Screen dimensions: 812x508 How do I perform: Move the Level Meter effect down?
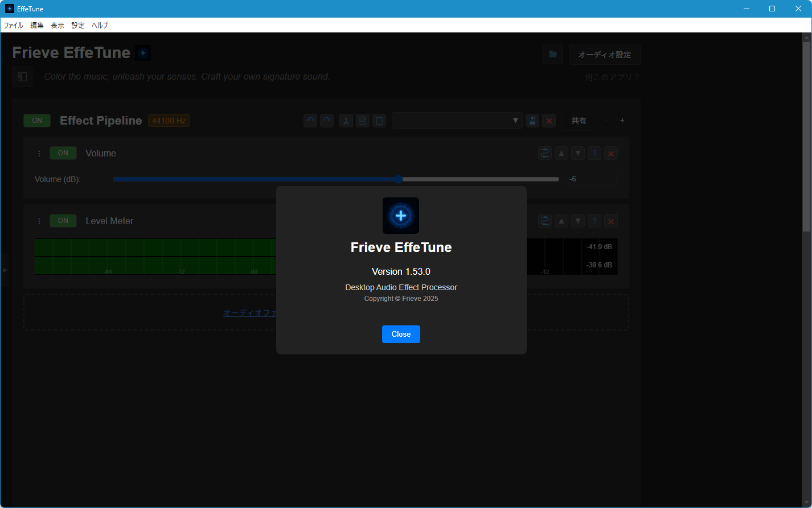click(578, 221)
